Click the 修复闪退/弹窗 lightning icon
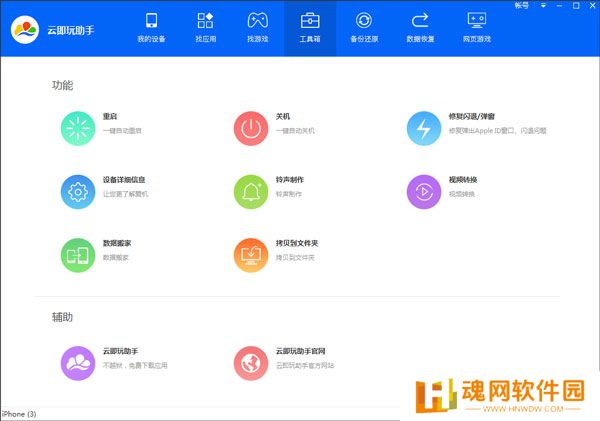This screenshot has width=600, height=421. pos(424,128)
